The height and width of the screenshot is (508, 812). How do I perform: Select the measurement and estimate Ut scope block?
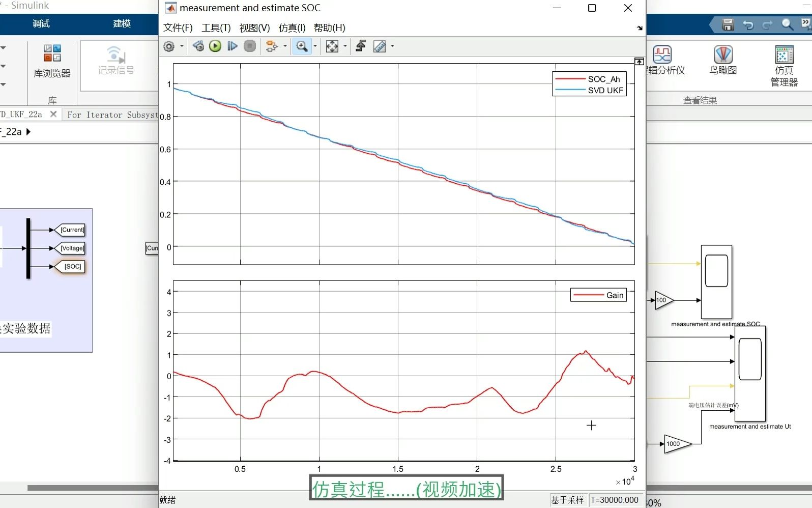(x=750, y=374)
